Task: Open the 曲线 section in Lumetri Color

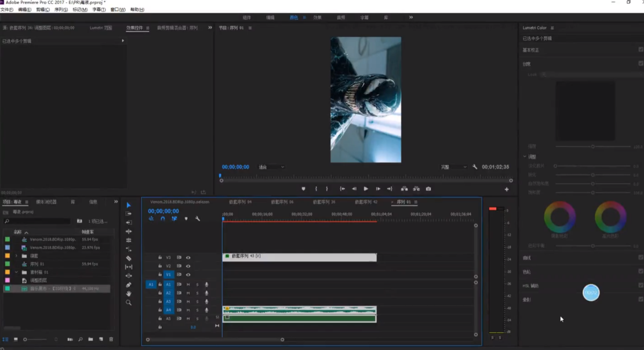Action: tap(527, 258)
